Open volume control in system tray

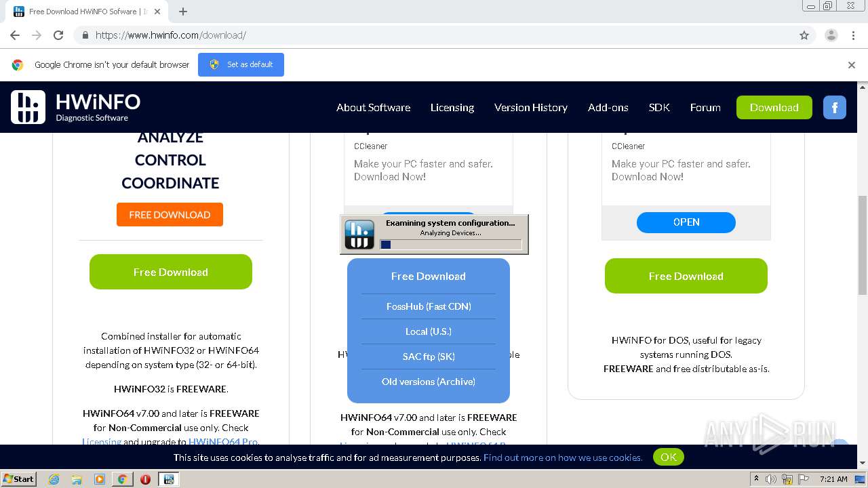[x=771, y=479]
